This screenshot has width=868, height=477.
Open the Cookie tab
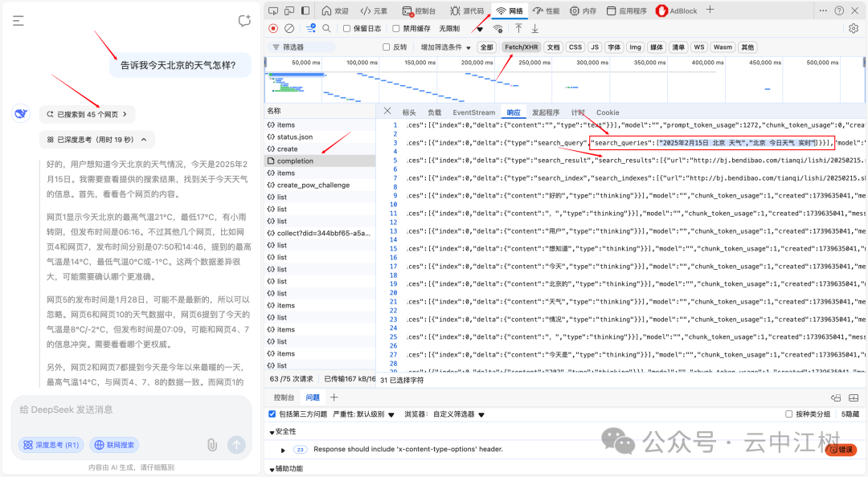point(608,112)
